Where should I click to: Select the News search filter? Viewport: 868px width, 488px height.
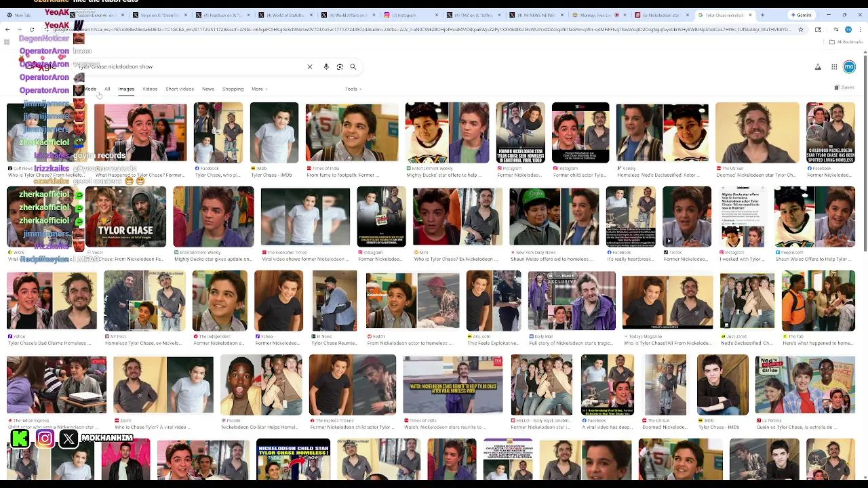click(208, 89)
